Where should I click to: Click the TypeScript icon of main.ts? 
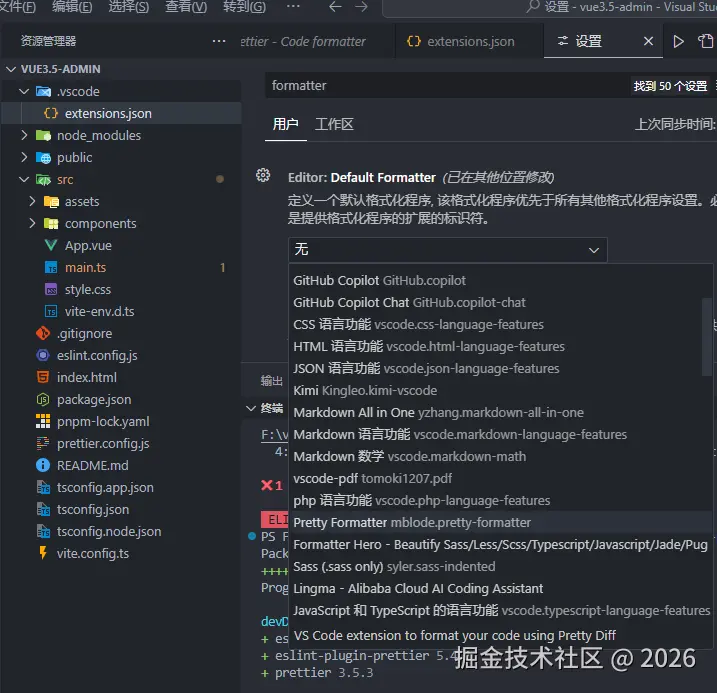tap(51, 267)
